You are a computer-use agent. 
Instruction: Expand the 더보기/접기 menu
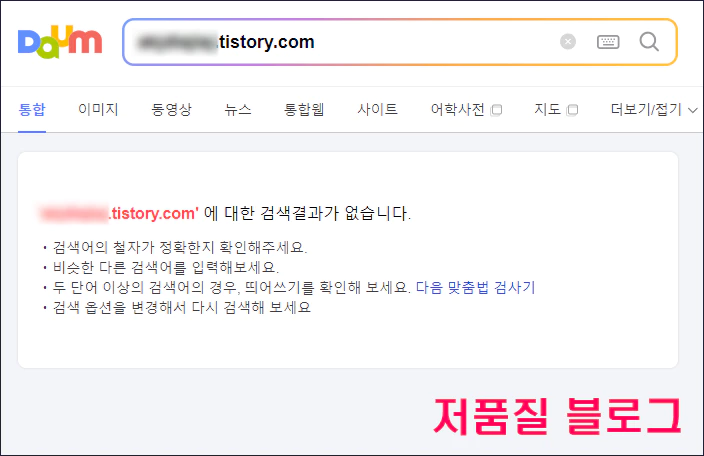(654, 109)
